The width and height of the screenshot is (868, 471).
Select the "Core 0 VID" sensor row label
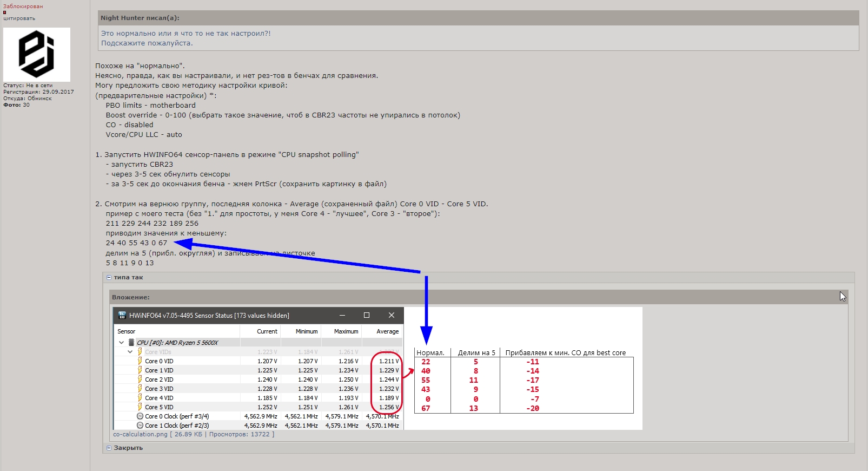159,361
